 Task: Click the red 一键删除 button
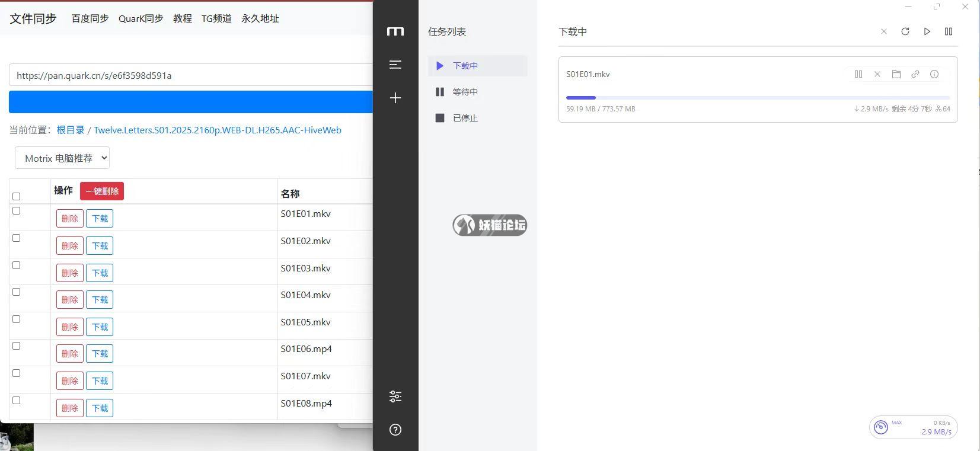coord(102,191)
